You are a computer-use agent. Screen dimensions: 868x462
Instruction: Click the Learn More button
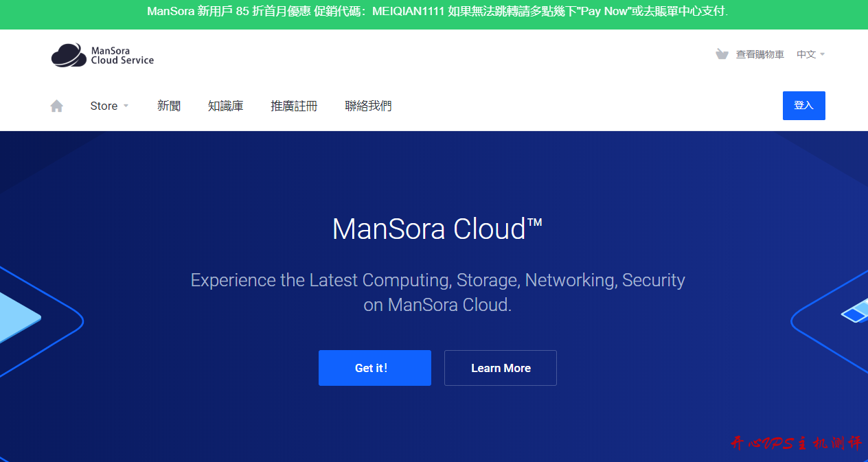(x=500, y=368)
